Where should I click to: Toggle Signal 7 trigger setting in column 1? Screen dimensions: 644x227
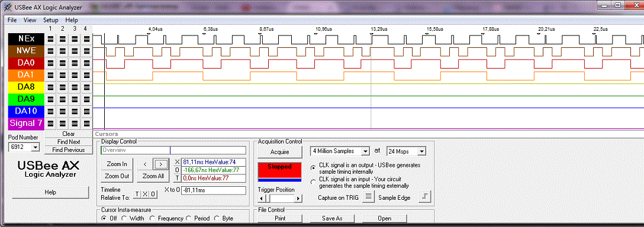50,123
